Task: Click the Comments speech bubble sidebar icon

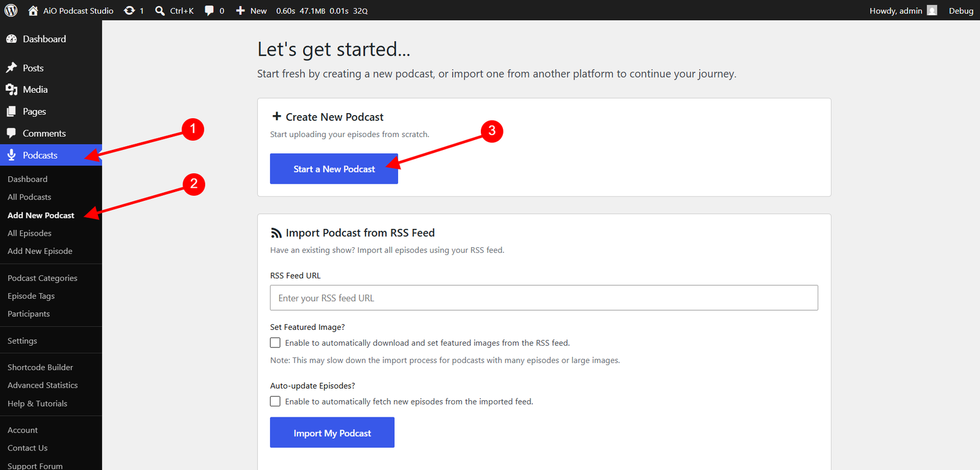Action: point(12,133)
